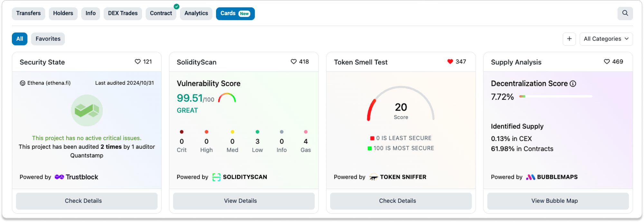Open the Holders tab
644x222 pixels.
[63, 13]
